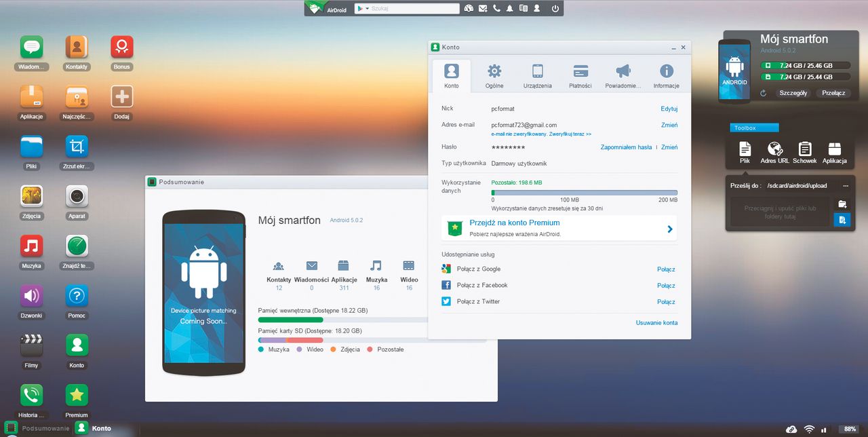This screenshot has width=868, height=437.
Task: Switch to the Powiadomienia tab
Action: point(623,75)
